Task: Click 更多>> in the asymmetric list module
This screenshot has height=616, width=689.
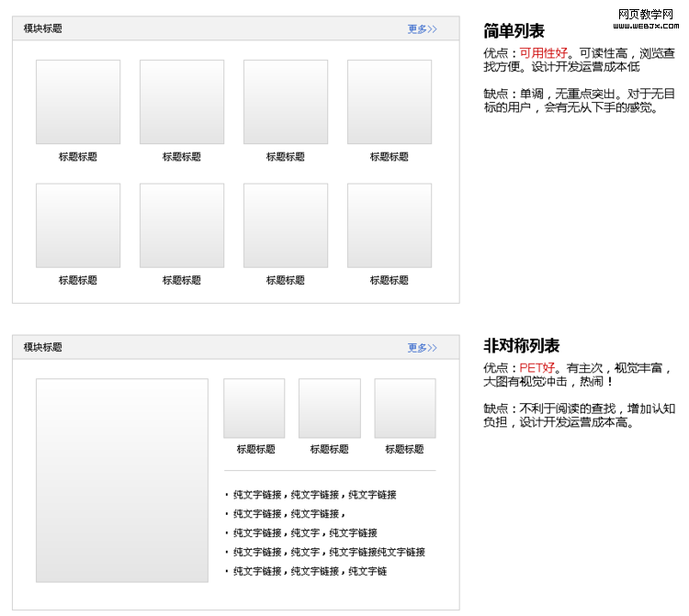Action: point(422,348)
